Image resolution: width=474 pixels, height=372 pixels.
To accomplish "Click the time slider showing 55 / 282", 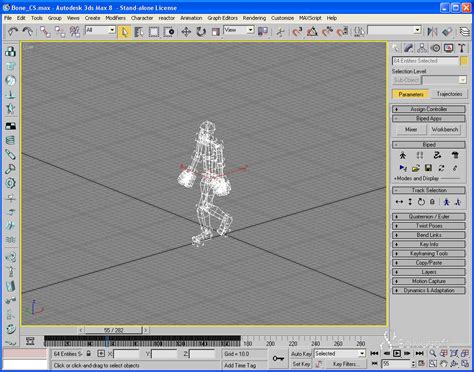I will [113, 330].
